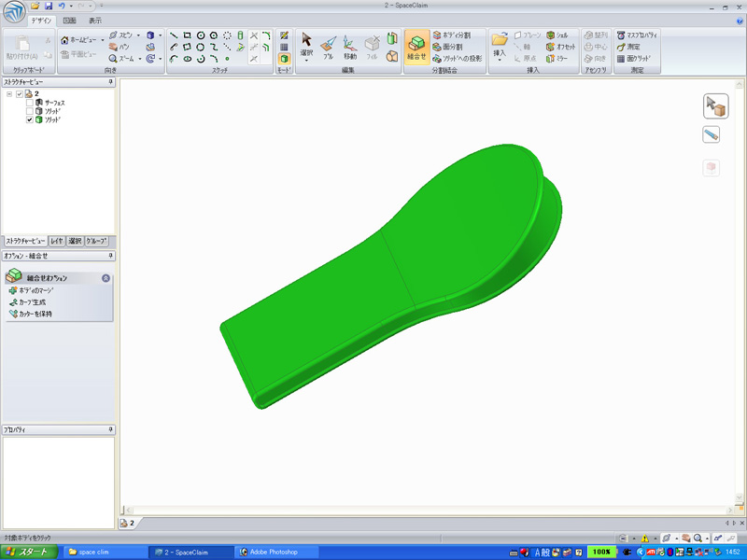The height and width of the screenshot is (560, 747).
Task: Open マスプロパティ mass properties tool
Action: 635,35
